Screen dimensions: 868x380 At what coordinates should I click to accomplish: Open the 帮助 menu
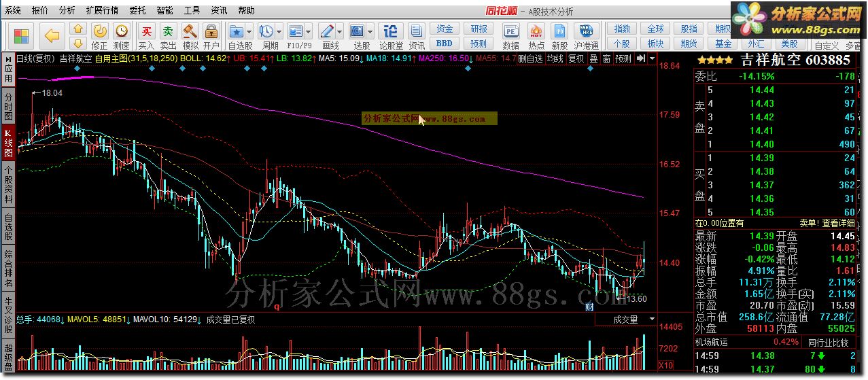[247, 10]
